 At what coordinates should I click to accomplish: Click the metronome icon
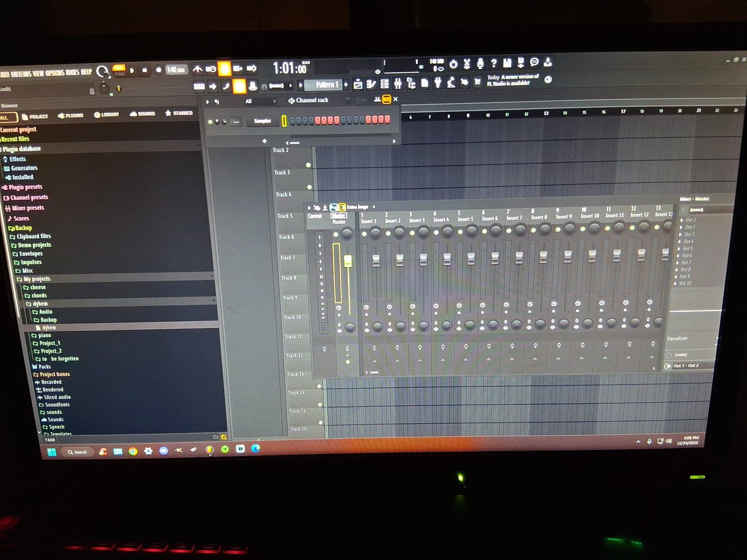point(196,69)
